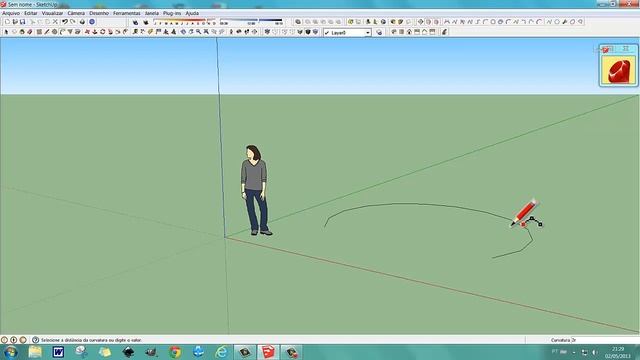Select the Tape Measure tool
This screenshot has height=360, width=640.
135,32
